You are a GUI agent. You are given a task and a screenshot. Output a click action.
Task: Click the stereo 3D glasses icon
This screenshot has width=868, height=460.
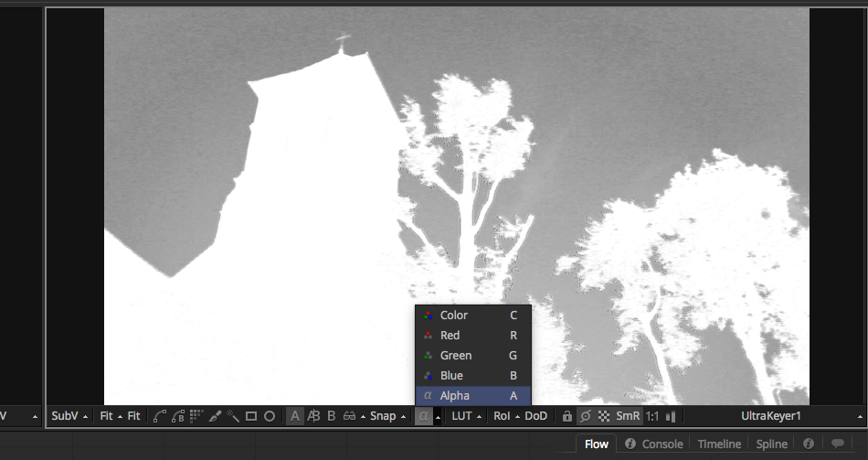[x=349, y=416]
